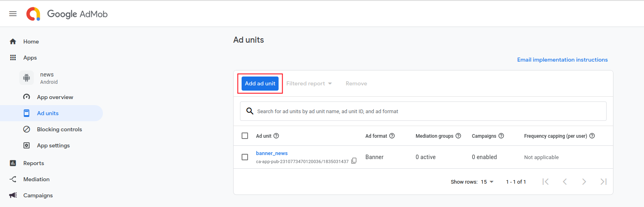This screenshot has width=644, height=207.
Task: Open the banner_news ad unit link
Action: 272,153
